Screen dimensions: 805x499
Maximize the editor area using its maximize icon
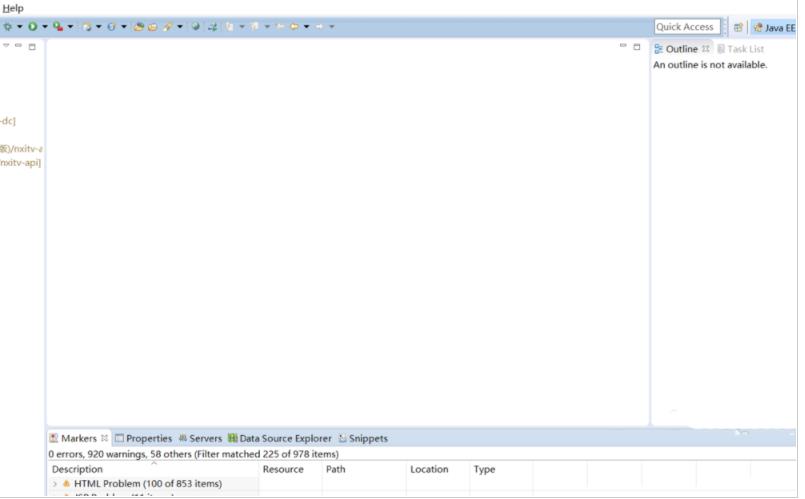(x=637, y=46)
